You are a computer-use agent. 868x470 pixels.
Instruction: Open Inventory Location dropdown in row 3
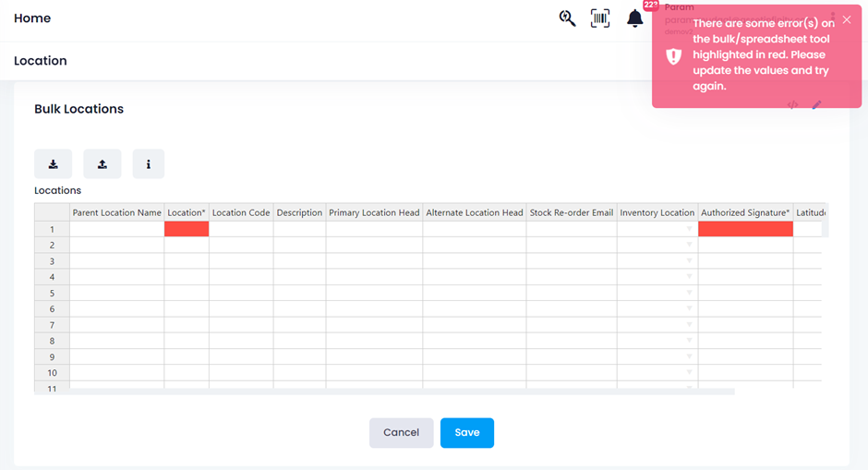[x=689, y=260]
